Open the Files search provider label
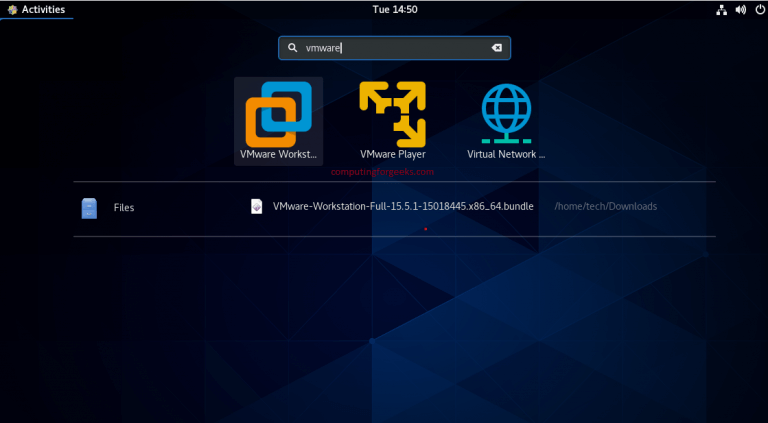 pyautogui.click(x=124, y=208)
